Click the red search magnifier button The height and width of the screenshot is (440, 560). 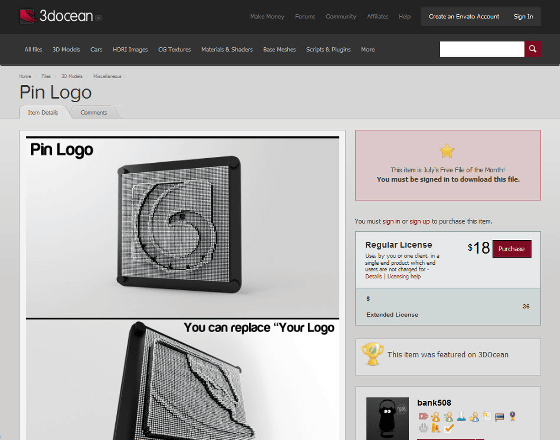pyautogui.click(x=532, y=49)
